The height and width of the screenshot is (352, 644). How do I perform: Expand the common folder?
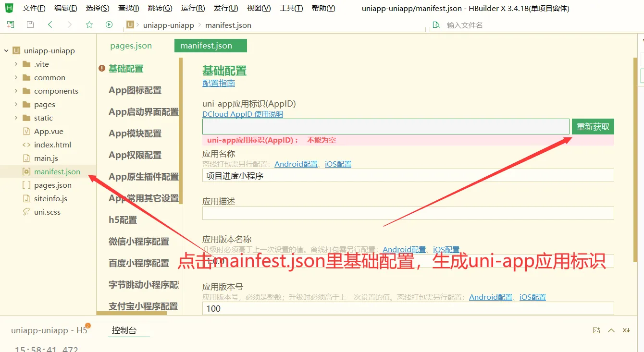(16, 77)
